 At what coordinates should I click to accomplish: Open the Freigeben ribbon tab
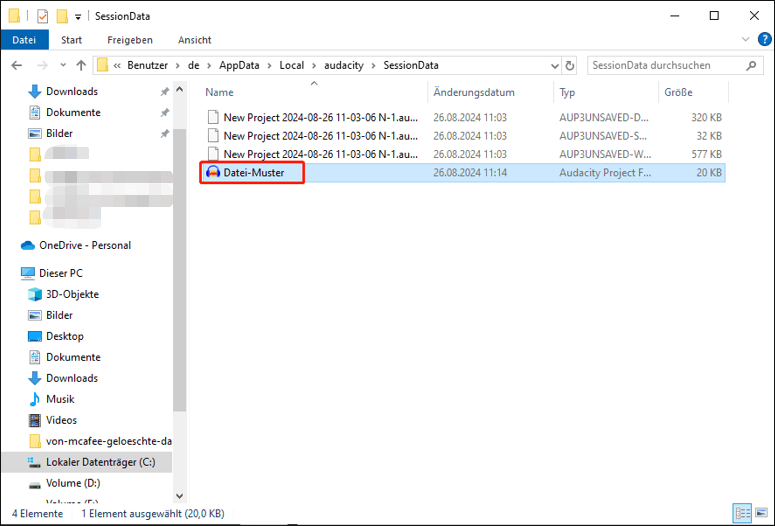130,40
